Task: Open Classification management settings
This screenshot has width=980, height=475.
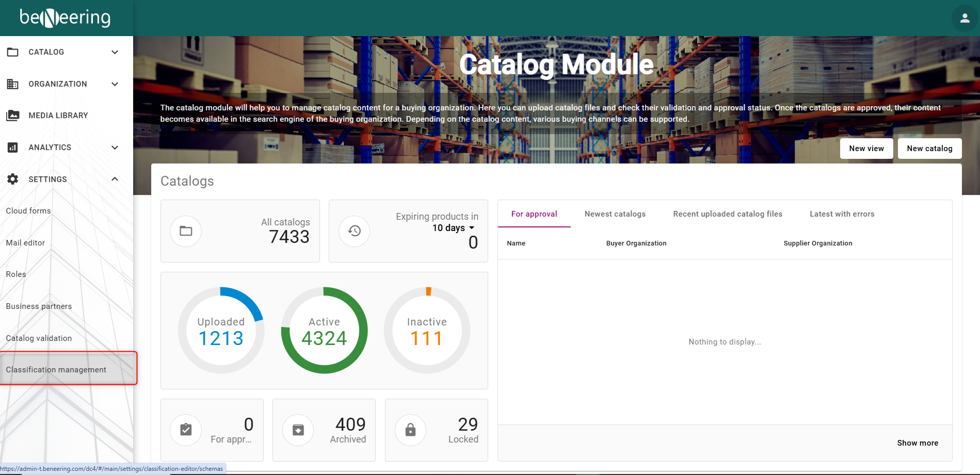Action: (x=56, y=370)
